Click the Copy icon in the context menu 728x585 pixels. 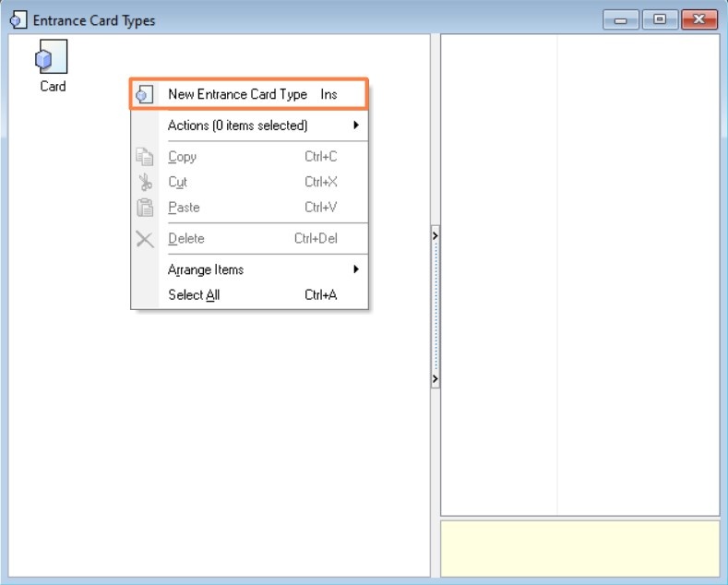(x=144, y=157)
